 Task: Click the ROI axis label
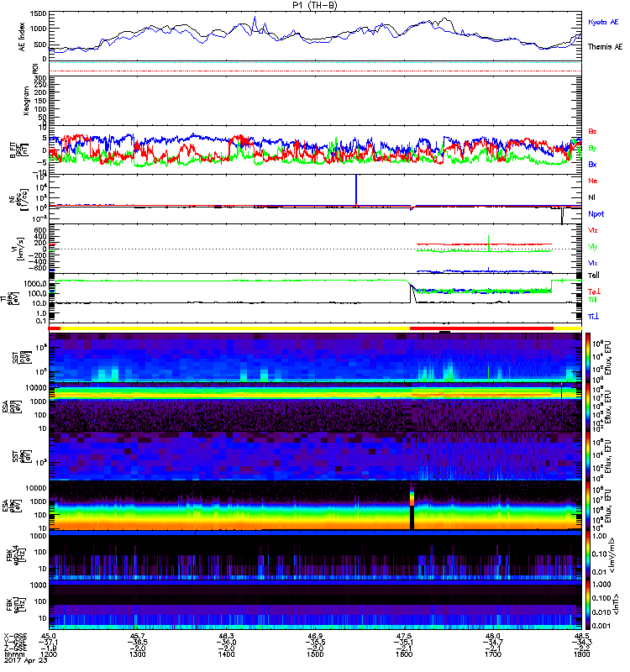[36, 68]
